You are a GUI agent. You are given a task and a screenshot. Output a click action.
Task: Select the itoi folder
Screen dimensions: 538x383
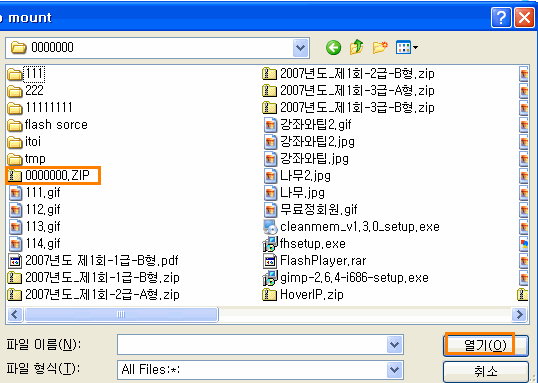[24, 141]
